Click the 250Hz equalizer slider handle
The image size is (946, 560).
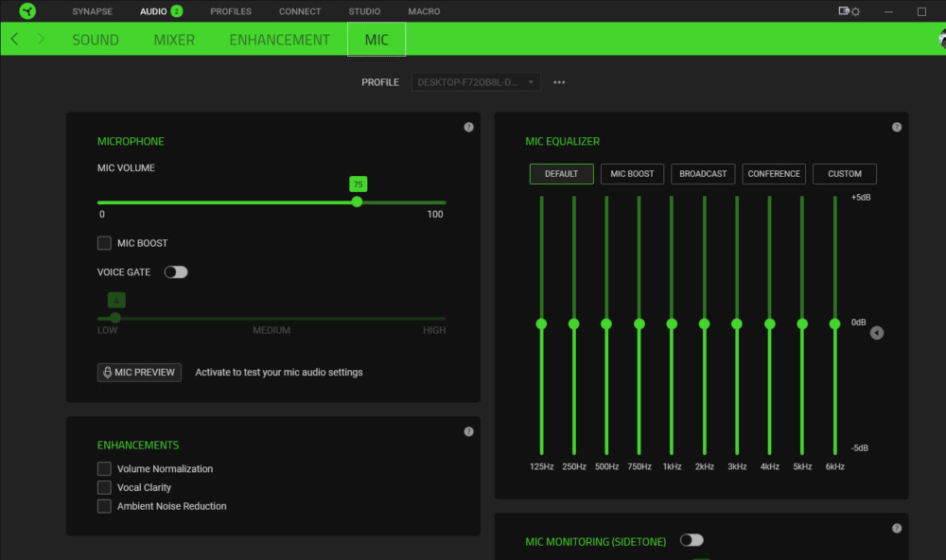coord(574,324)
